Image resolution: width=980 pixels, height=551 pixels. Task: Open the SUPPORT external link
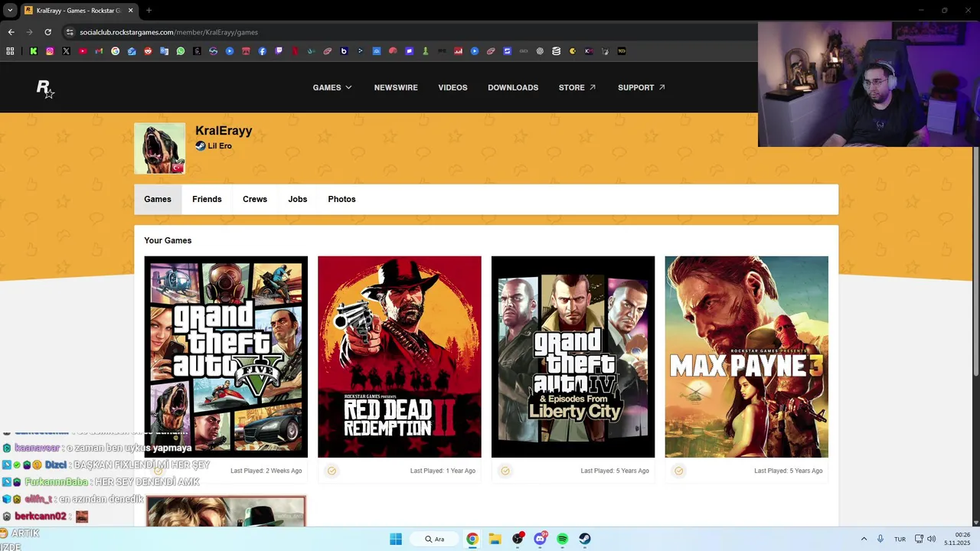[x=642, y=87]
